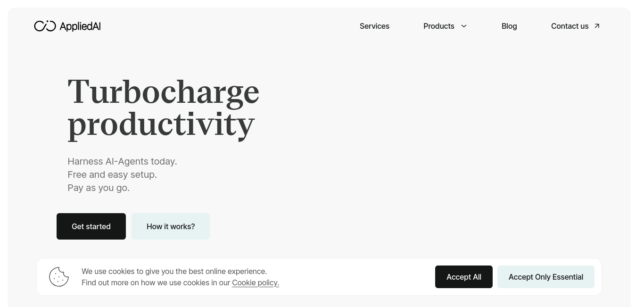
Task: Click the cookie consent message text
Action: 180,277
